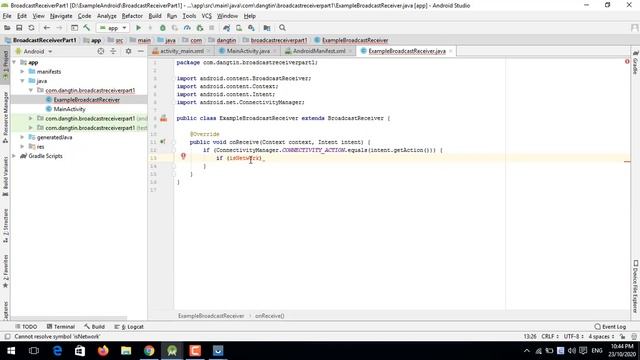Open the app run configuration dropdown
Screen dimensions: 640x360
click(113, 28)
